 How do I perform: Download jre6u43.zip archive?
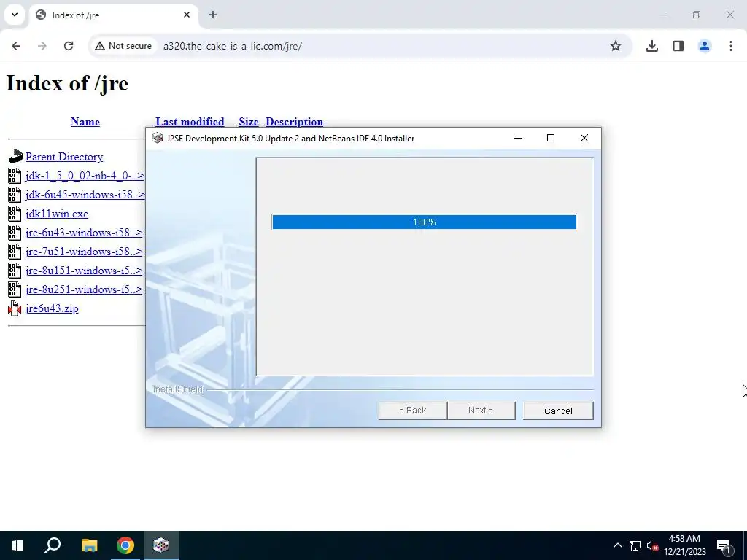tap(52, 308)
